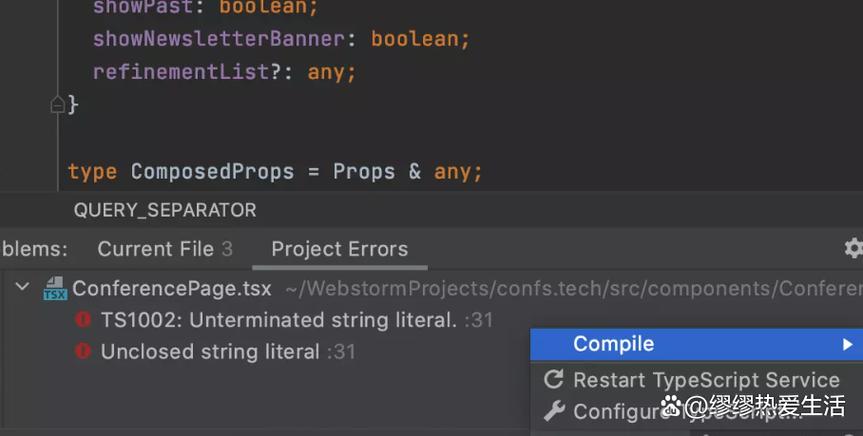Image resolution: width=863 pixels, height=436 pixels.
Task: Open the Problems panel gear settings
Action: (x=853, y=248)
